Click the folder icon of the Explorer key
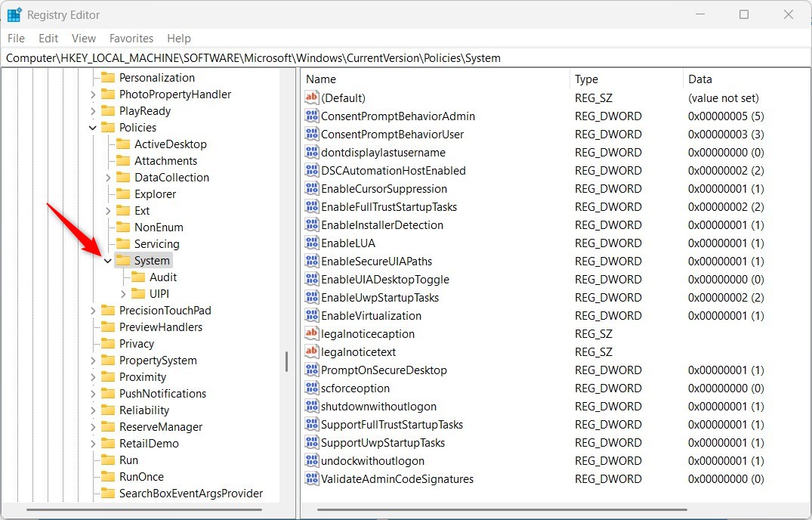 point(122,193)
